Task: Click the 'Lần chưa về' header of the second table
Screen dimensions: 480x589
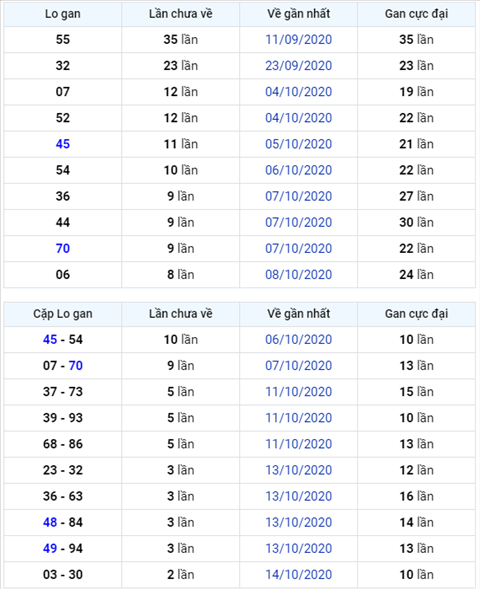Action: (181, 314)
